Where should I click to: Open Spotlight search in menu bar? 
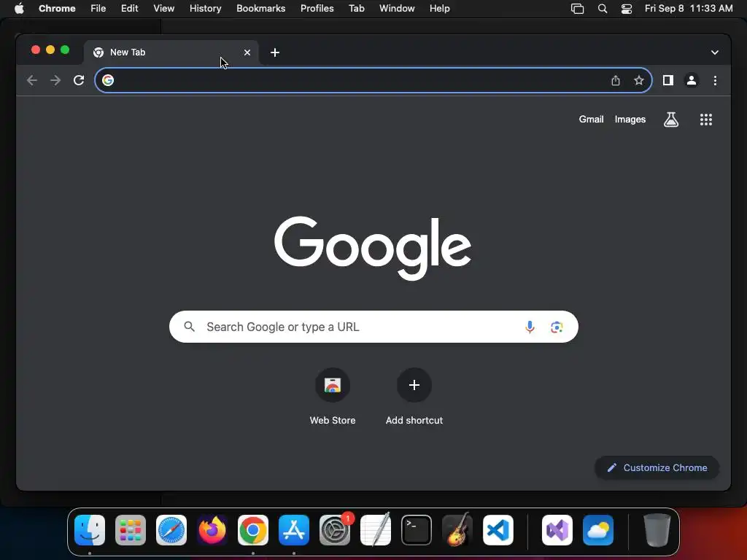click(x=602, y=9)
